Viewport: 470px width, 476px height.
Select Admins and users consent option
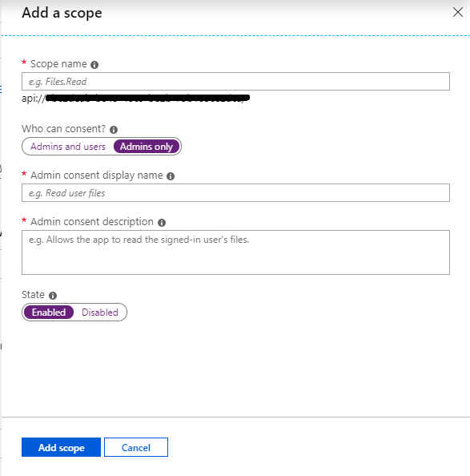coord(68,147)
